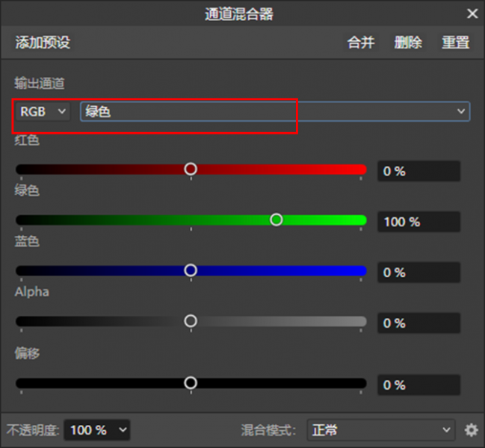
Task: Click the 合并 button
Action: [x=361, y=43]
